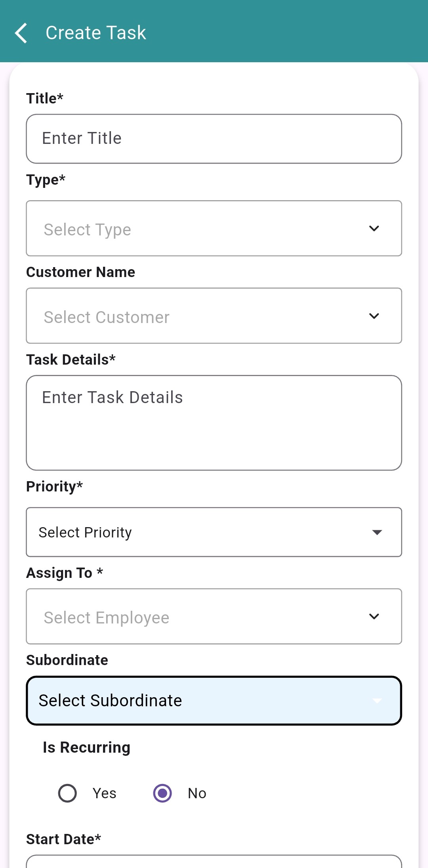Screen dimensions: 428x868
Task: Click the triangle arrow in Priority field
Action: pyautogui.click(x=377, y=532)
